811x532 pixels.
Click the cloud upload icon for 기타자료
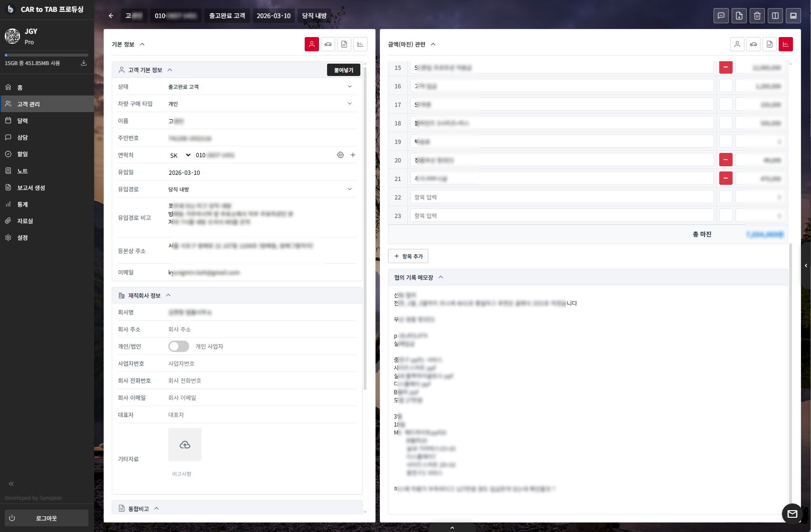point(185,445)
